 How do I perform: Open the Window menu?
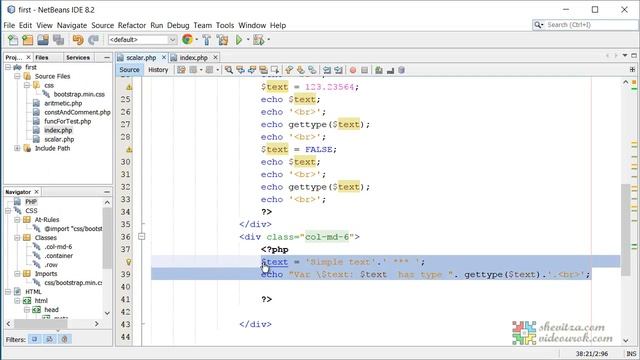(x=252, y=25)
